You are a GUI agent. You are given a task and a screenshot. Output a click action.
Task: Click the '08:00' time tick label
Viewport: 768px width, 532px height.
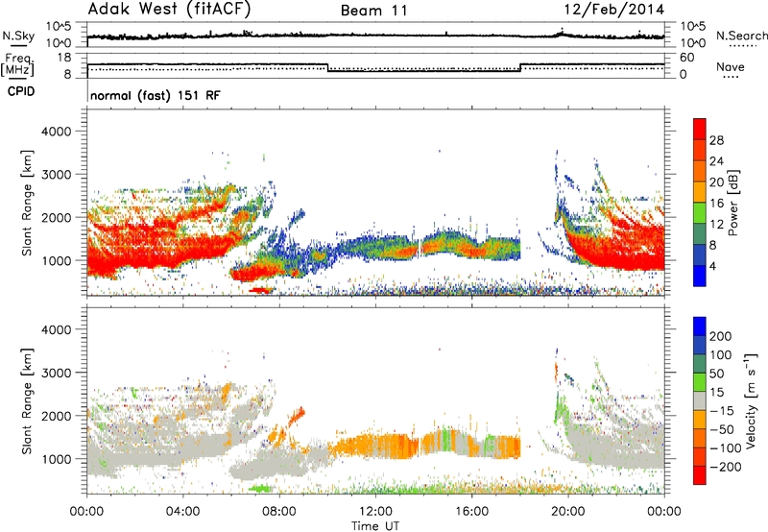[279, 512]
